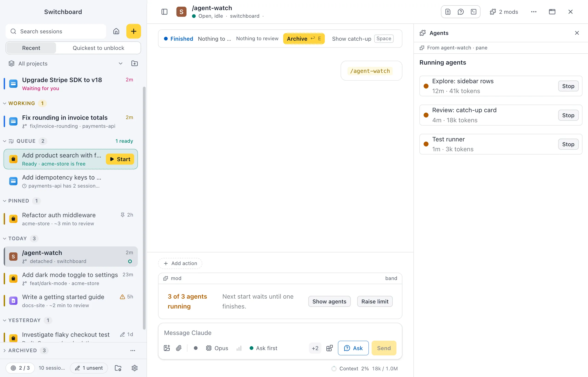Open Write a getting started guide session
Viewport: 588px width, 377px height.
pos(71,301)
